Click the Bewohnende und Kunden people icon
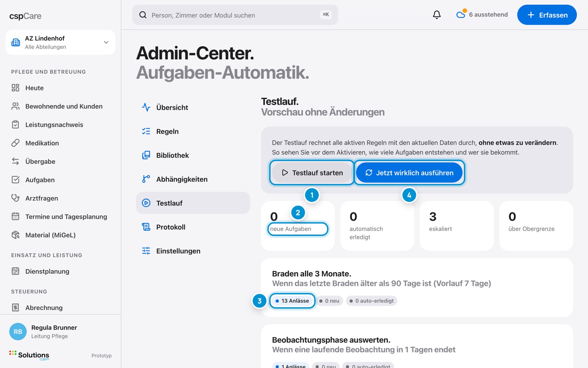Viewport: 588px width, 368px height. 15,106
